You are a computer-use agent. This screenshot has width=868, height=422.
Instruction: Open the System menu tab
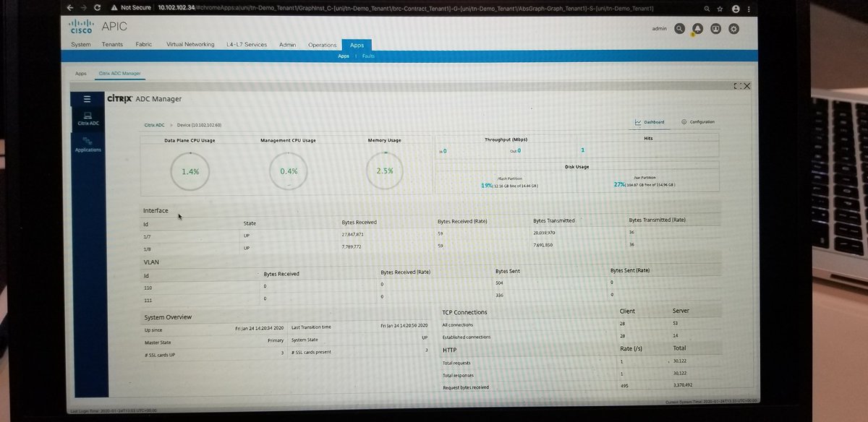(81, 44)
